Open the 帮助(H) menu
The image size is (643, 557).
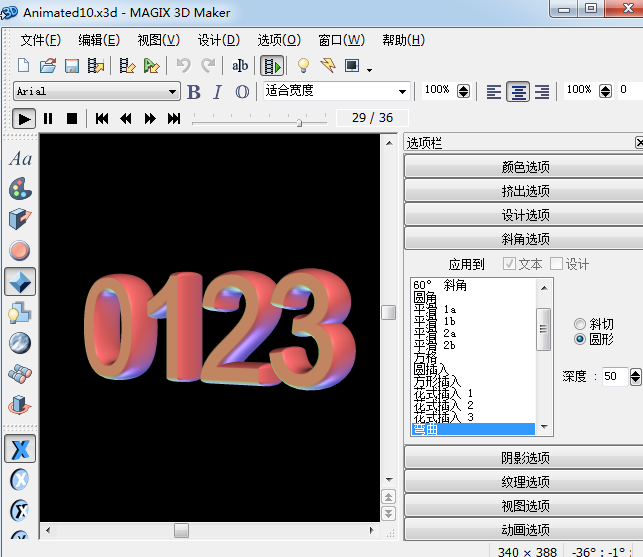pos(403,40)
